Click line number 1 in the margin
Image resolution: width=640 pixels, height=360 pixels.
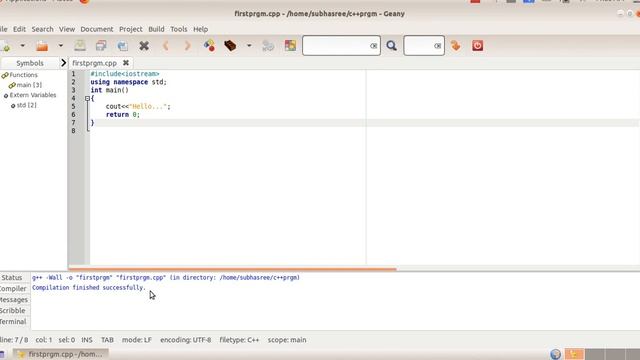(73, 74)
